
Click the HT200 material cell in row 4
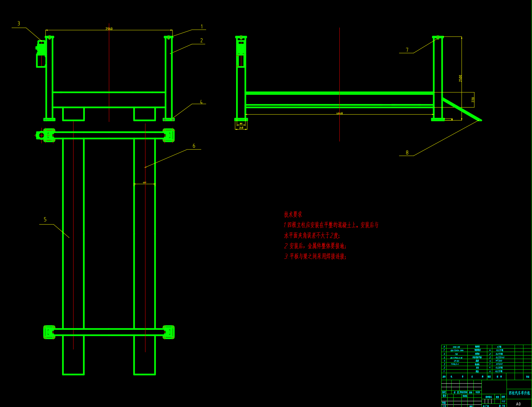pyautogui.click(x=499, y=361)
